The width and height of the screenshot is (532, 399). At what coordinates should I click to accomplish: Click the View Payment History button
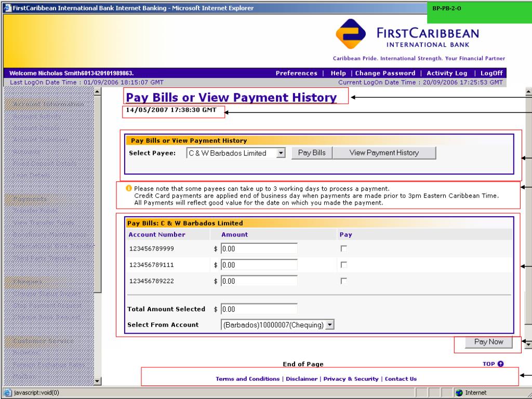384,153
